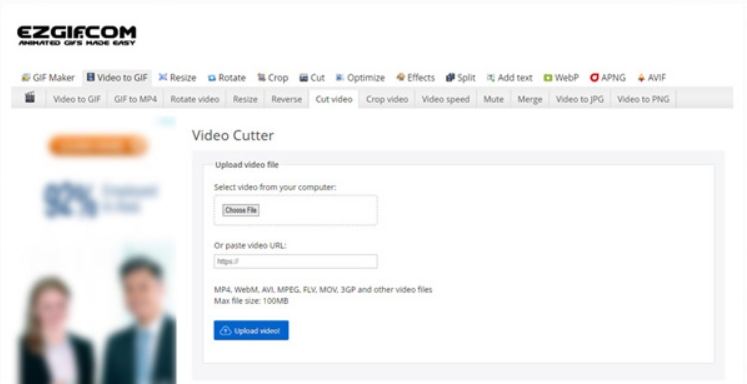The image size is (747, 384).
Task: Switch to Video to PNG subtab
Action: [643, 99]
